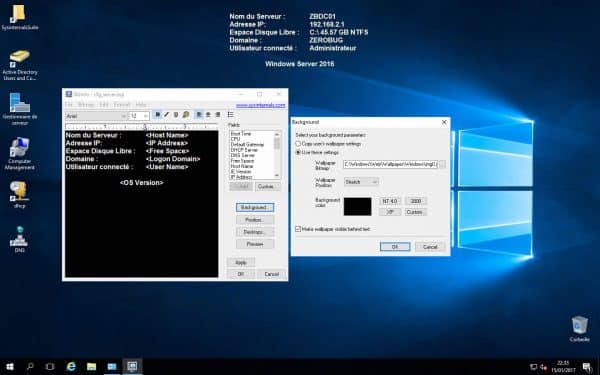Image resolution: width=600 pixels, height=375 pixels.
Task: Switch to BgInfo taskbar button
Action: (132, 367)
